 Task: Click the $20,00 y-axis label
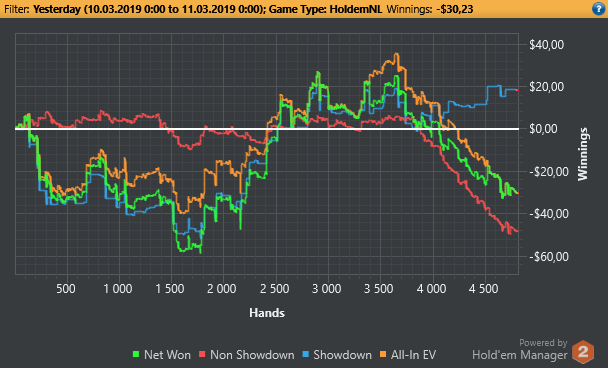tap(546, 86)
